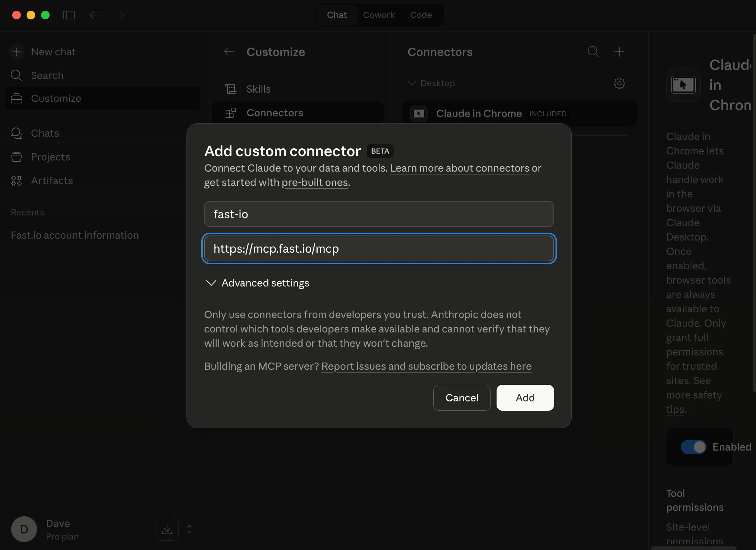Select the Customize sidebar icon
The image size is (756, 550).
click(x=17, y=98)
